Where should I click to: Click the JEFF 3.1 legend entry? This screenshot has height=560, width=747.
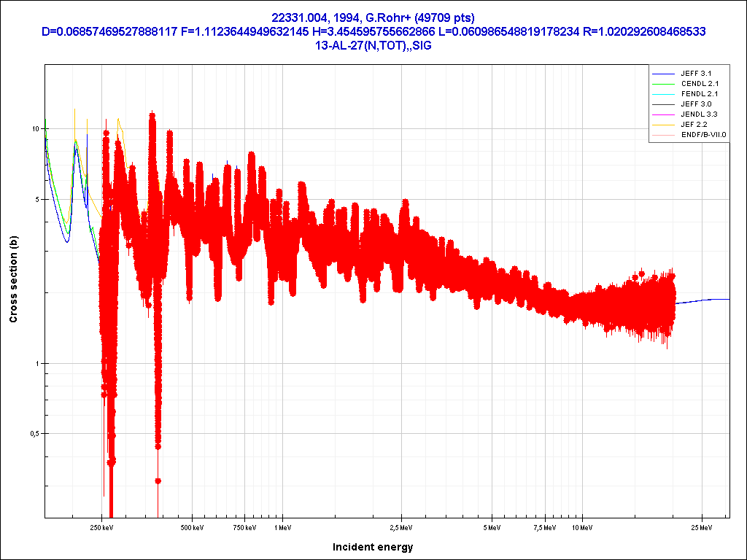[695, 74]
